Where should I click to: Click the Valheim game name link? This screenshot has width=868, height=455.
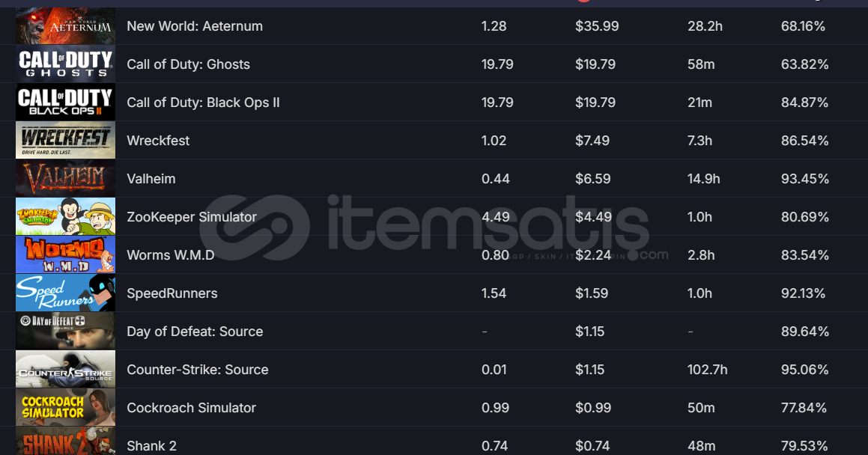[151, 179]
